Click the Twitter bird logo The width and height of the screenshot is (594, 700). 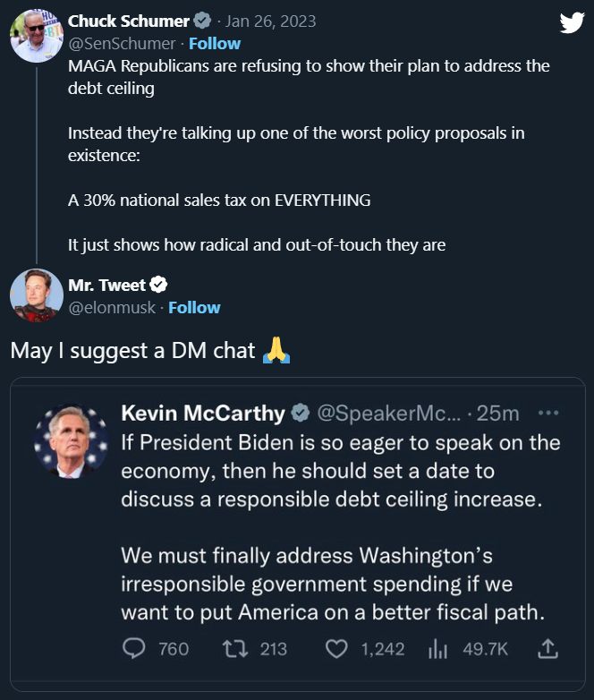coord(571,22)
